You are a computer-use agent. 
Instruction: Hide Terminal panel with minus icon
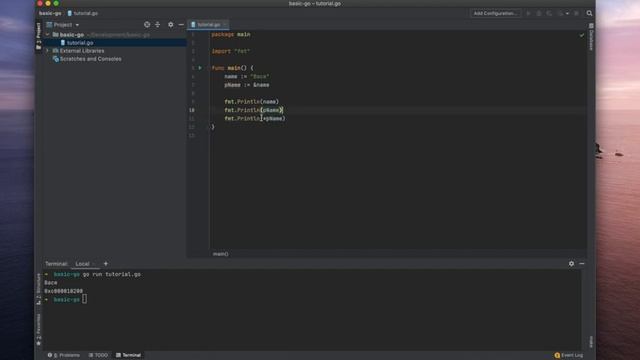tap(582, 264)
